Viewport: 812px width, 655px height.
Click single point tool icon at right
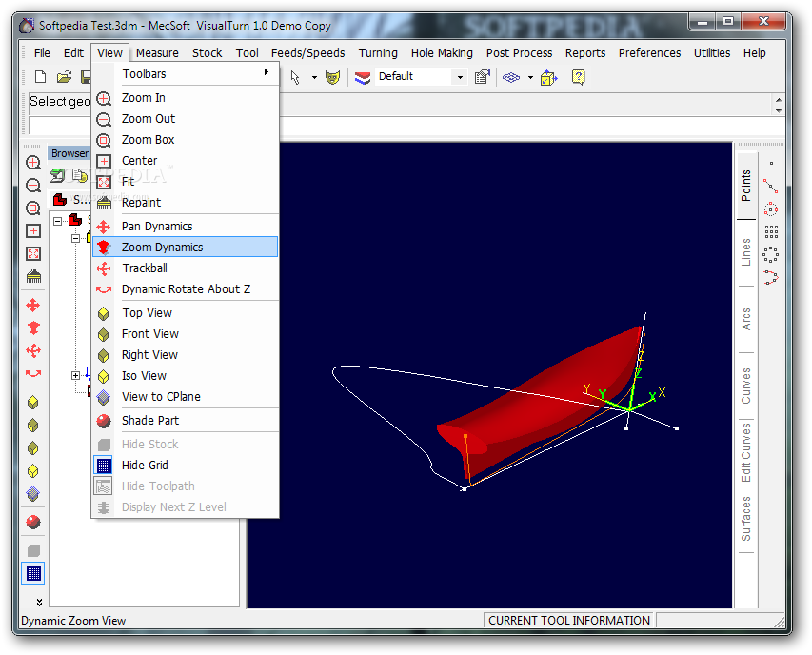pyautogui.click(x=771, y=164)
